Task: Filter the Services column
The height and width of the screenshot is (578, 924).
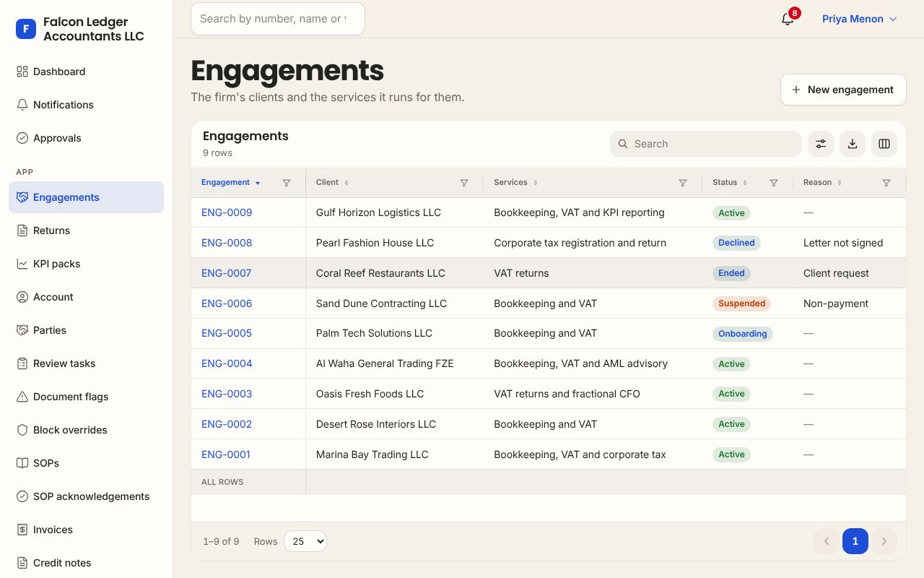Action: click(x=683, y=183)
